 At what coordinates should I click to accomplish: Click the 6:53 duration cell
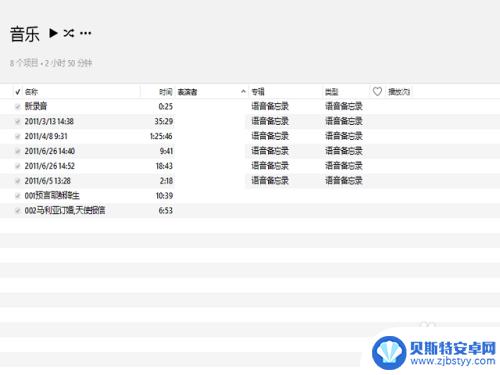166,210
